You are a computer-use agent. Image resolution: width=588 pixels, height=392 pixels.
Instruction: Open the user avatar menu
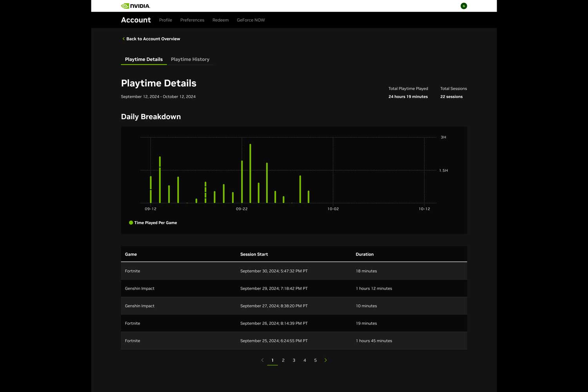464,6
